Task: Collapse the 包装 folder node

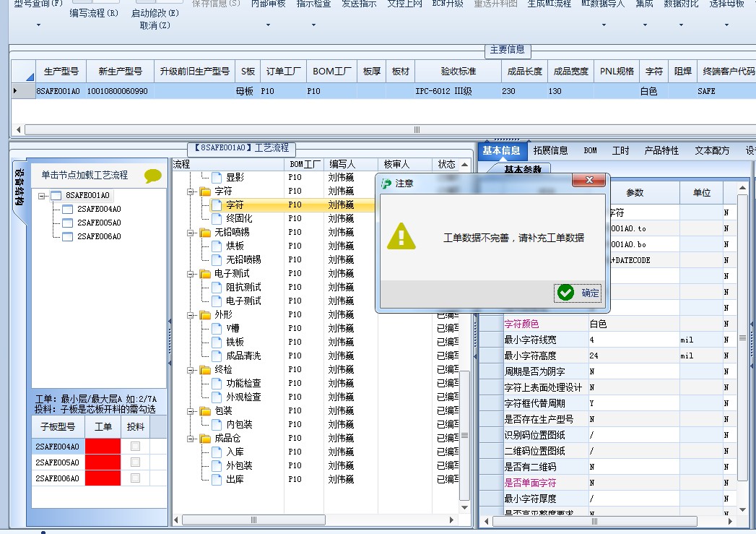Action: tap(191, 411)
